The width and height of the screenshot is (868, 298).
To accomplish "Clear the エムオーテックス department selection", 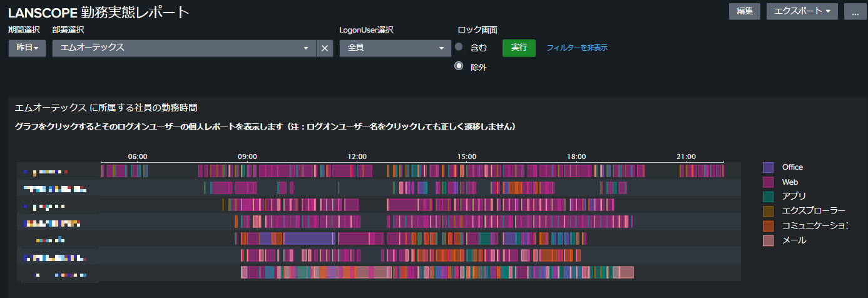I will 325,48.
